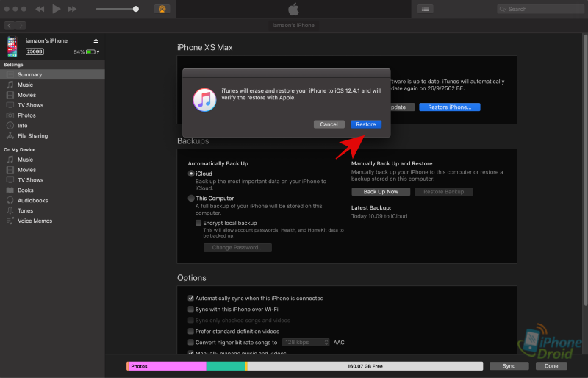Select the iCloud backup radio button
The width and height of the screenshot is (588, 378).
coord(191,174)
